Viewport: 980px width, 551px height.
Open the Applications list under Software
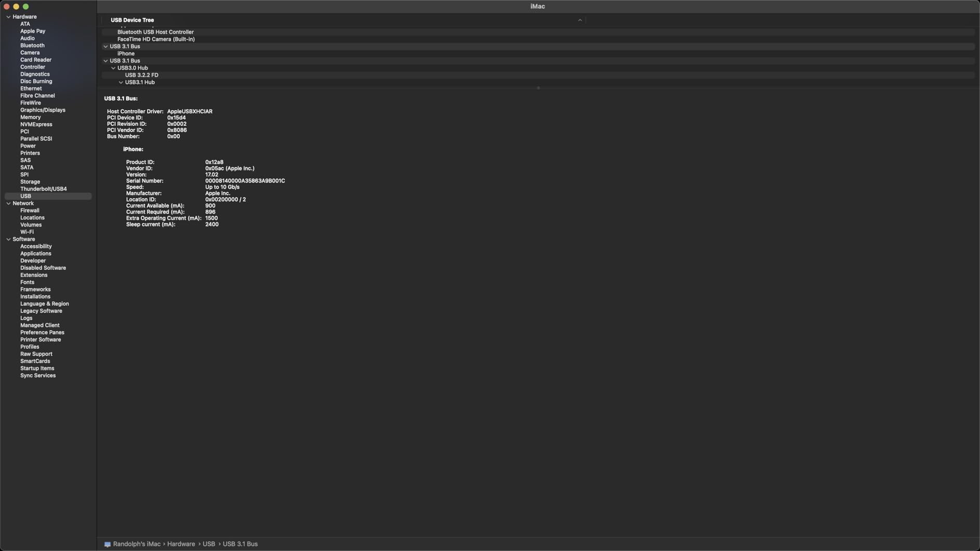[35, 254]
